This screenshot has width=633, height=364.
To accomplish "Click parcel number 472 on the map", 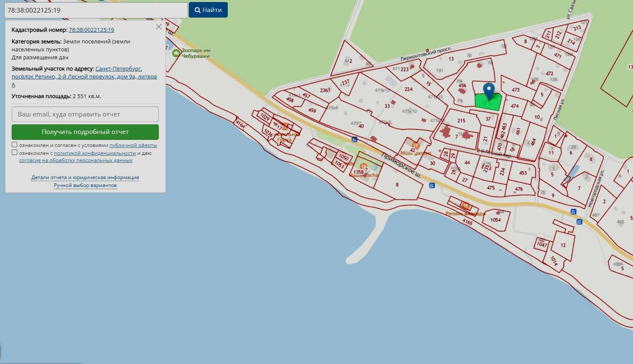I will [x=549, y=73].
